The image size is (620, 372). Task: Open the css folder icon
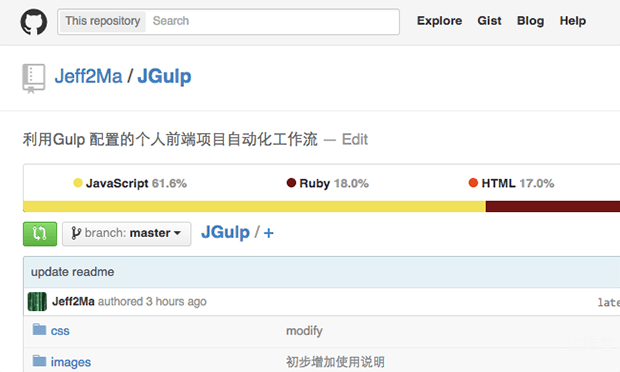(x=39, y=329)
